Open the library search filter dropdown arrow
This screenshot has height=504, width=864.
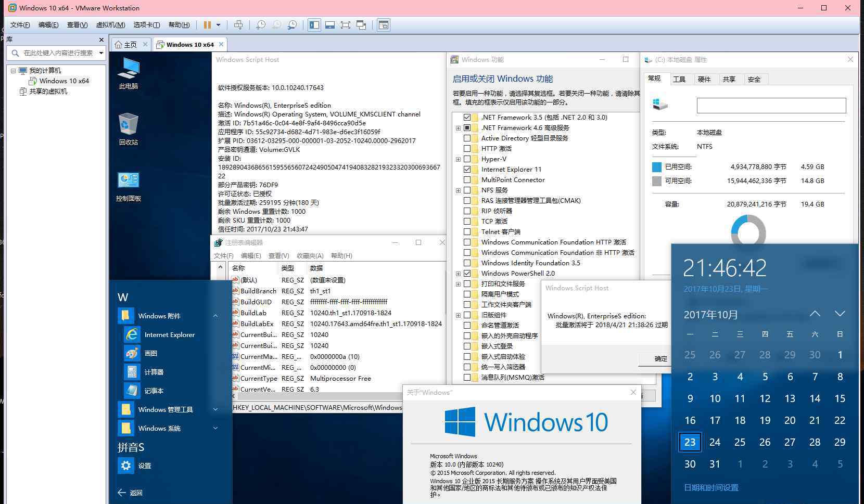[x=101, y=53]
